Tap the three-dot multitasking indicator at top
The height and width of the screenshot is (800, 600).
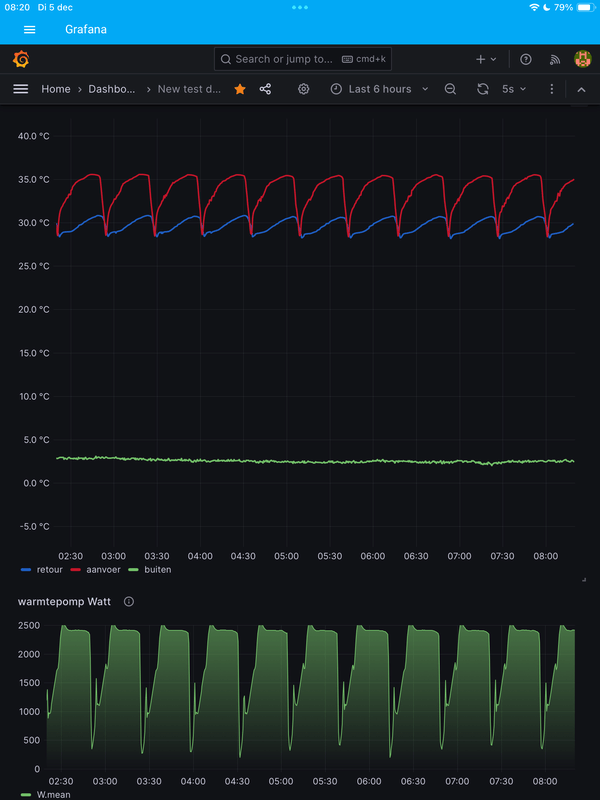[x=300, y=7]
